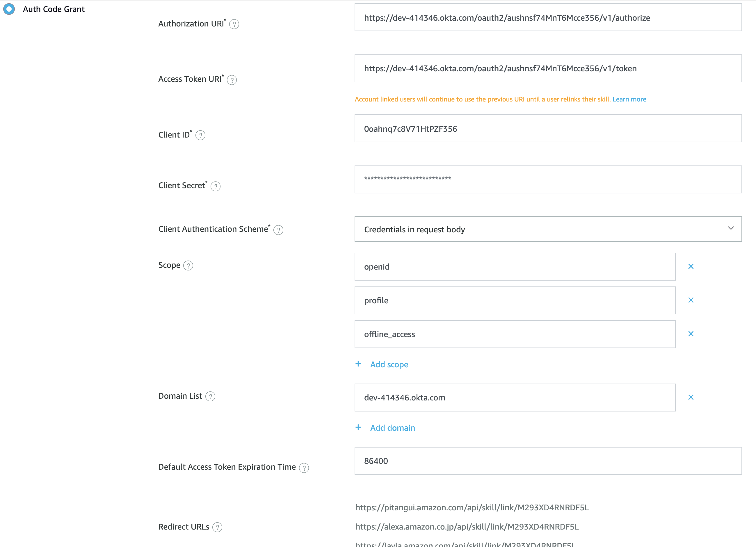Remove the profile scope
The width and height of the screenshot is (756, 547).
[x=691, y=300]
